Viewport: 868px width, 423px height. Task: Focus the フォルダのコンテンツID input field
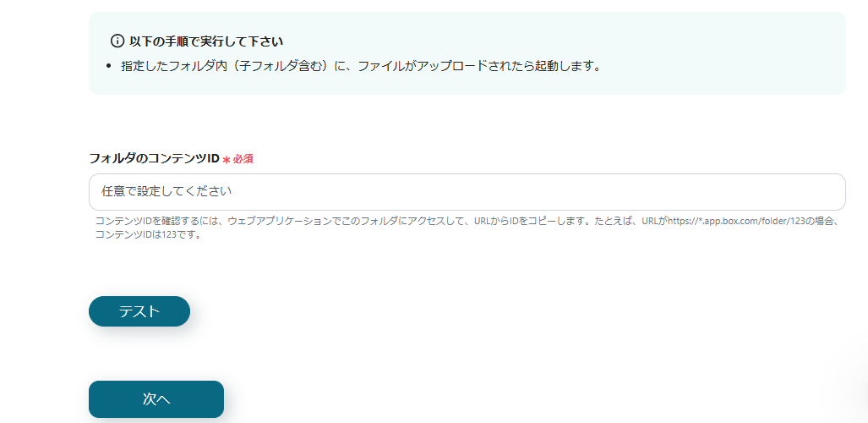coord(467,192)
